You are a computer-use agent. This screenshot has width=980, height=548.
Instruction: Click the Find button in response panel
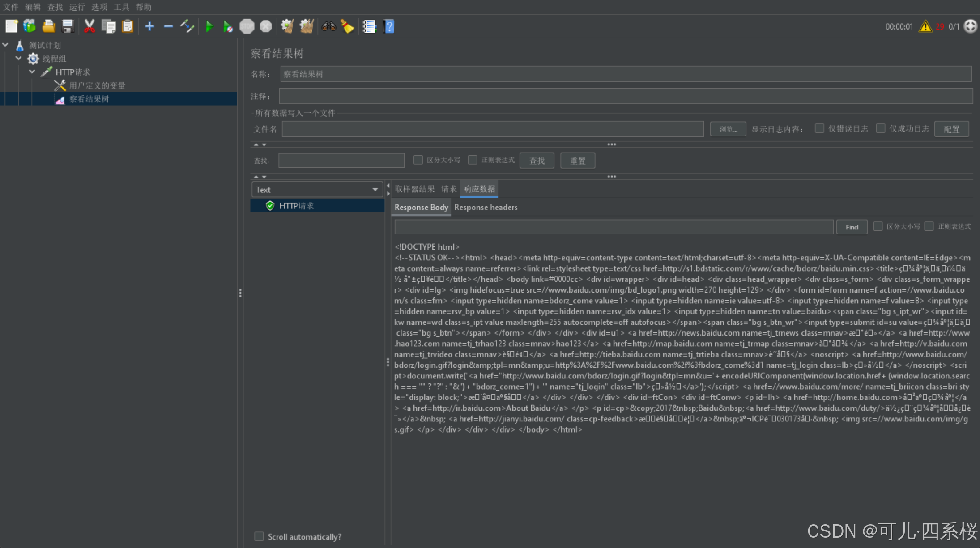(x=852, y=227)
